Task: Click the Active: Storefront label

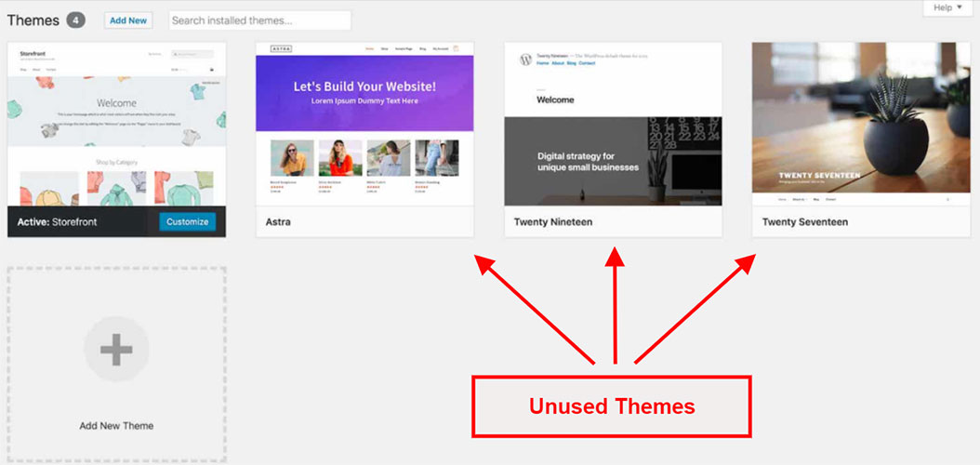Action: click(57, 222)
